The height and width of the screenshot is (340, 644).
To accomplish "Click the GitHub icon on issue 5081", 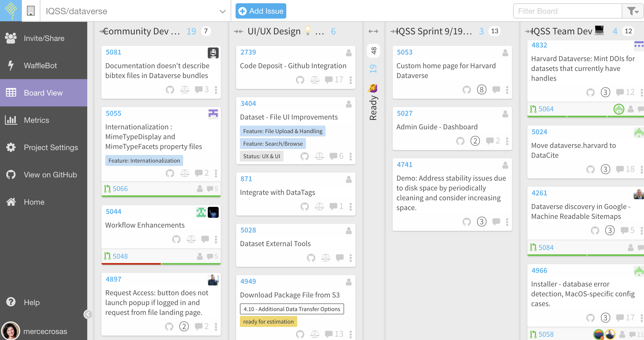I will [170, 90].
